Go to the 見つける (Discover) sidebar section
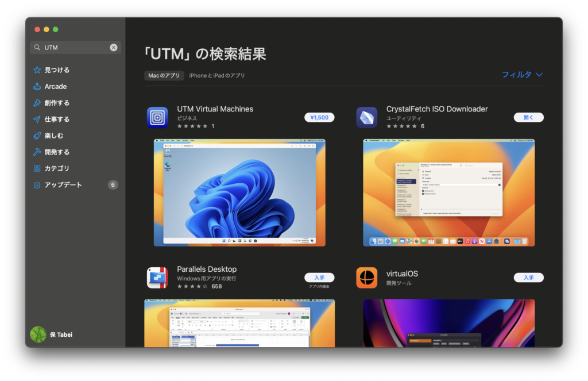The width and height of the screenshot is (588, 381). coord(57,70)
